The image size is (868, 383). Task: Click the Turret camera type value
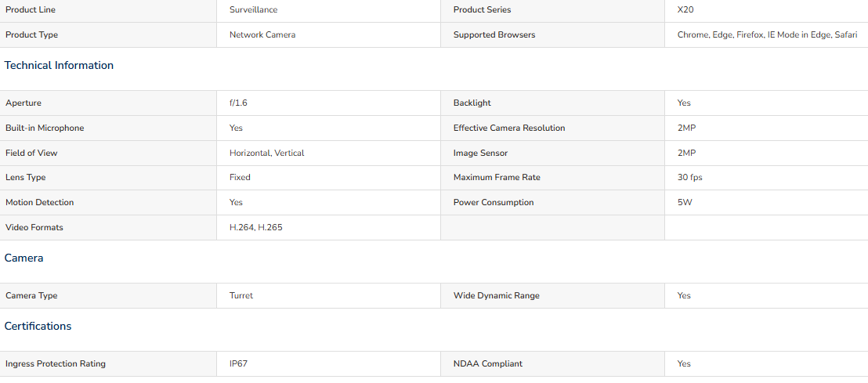241,295
